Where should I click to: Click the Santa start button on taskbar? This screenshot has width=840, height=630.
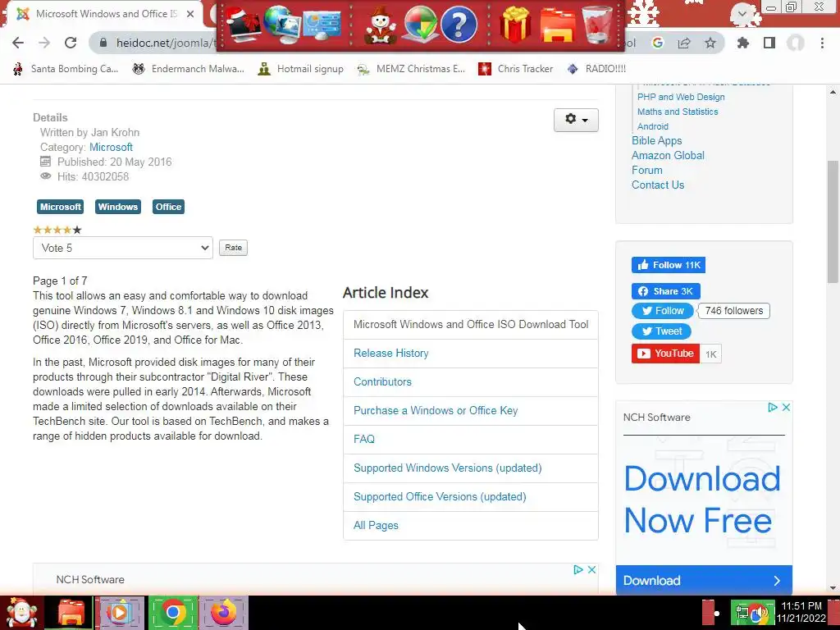pyautogui.click(x=21, y=612)
